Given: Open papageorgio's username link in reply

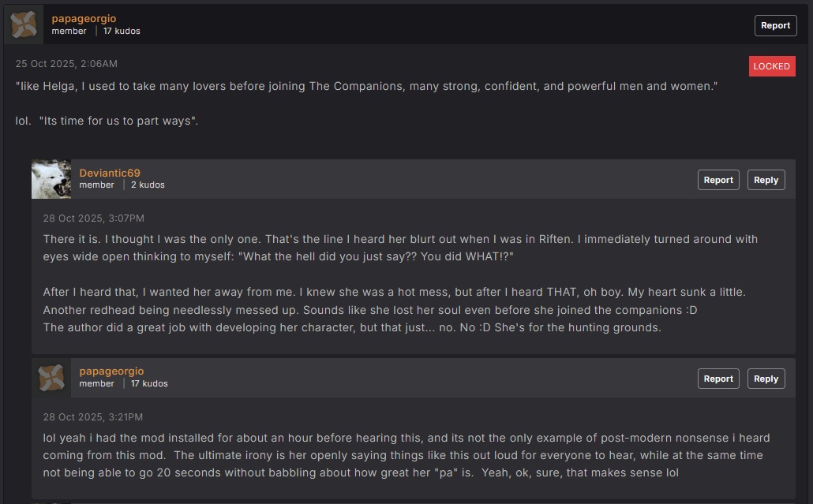Looking at the screenshot, I should pos(111,371).
